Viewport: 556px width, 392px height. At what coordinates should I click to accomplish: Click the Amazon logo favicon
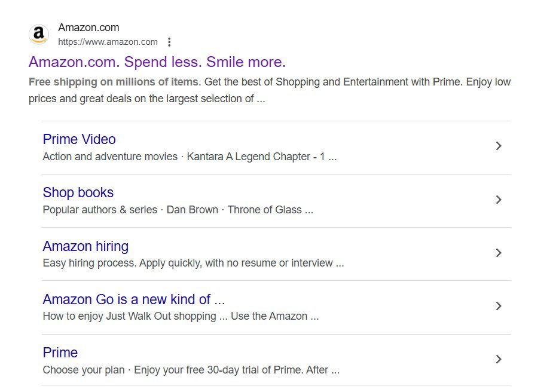(x=39, y=34)
